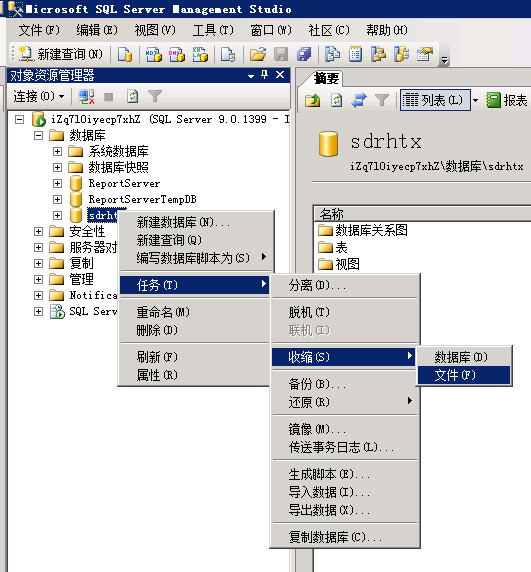Expand the 复制 folder
Image resolution: width=531 pixels, height=572 pixels.
[x=38, y=263]
